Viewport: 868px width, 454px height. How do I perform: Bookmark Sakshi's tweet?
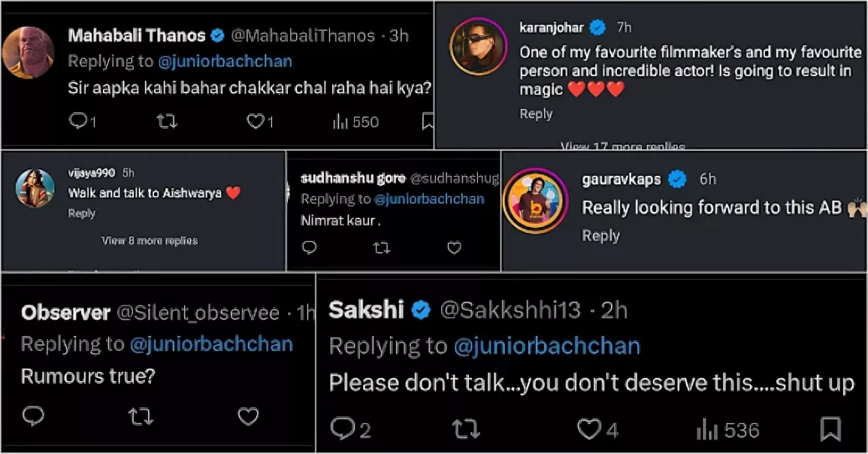click(x=829, y=430)
